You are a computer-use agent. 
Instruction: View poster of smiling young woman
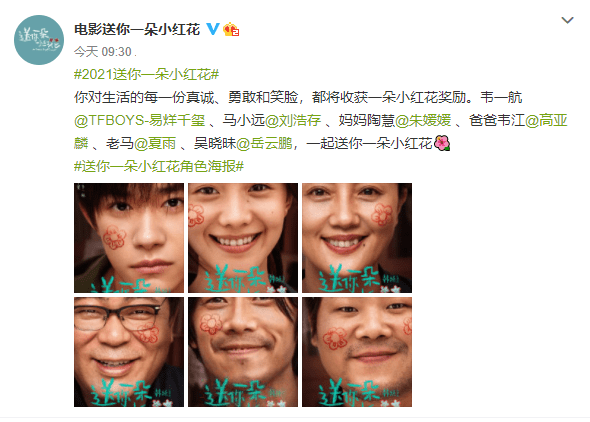(243, 238)
